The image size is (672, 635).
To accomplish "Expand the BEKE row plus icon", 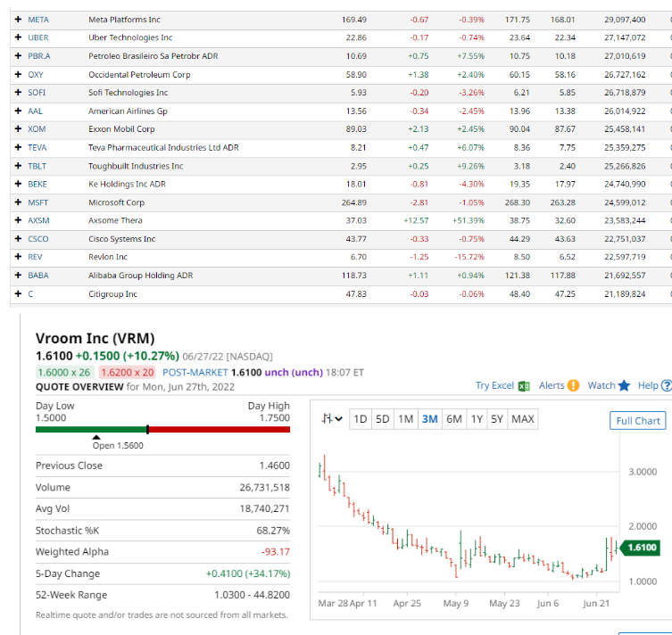I will click(18, 184).
